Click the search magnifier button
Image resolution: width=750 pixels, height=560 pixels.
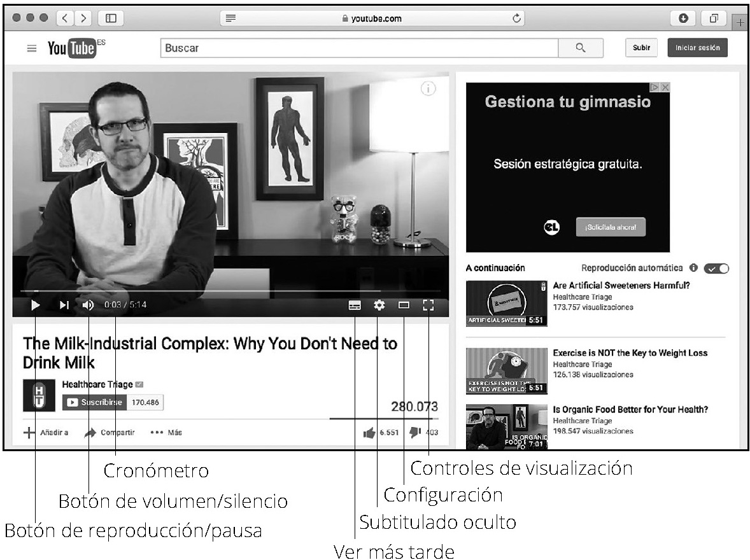coord(580,48)
